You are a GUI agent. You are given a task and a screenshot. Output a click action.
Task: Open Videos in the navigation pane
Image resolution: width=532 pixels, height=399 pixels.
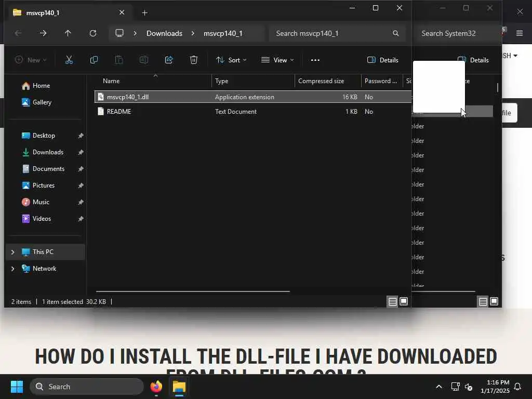coord(42,219)
